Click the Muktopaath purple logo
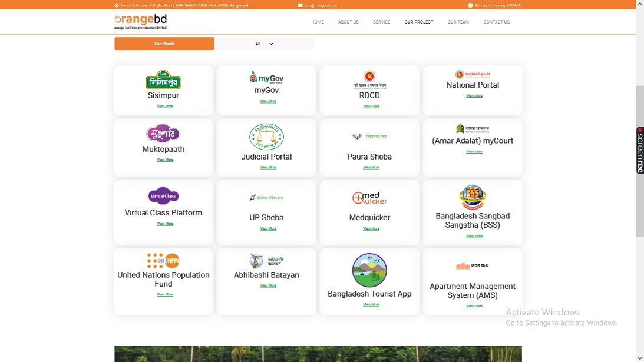 163,134
